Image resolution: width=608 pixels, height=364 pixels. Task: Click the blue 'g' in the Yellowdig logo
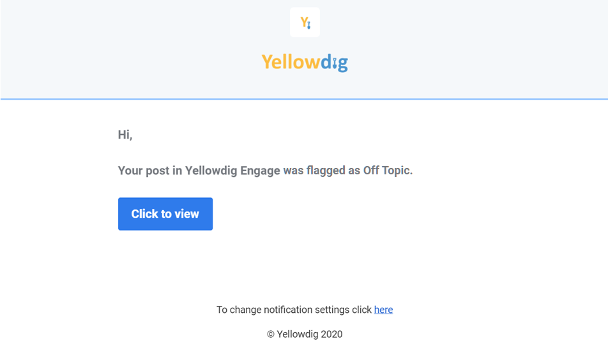pyautogui.click(x=343, y=64)
